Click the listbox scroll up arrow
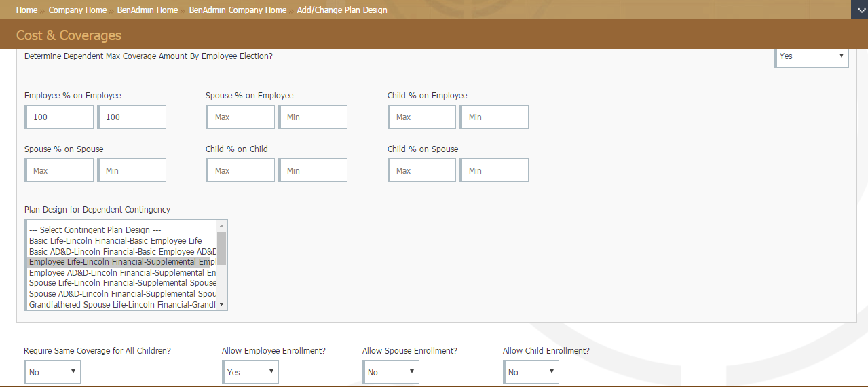The width and height of the screenshot is (868, 387). tap(221, 225)
